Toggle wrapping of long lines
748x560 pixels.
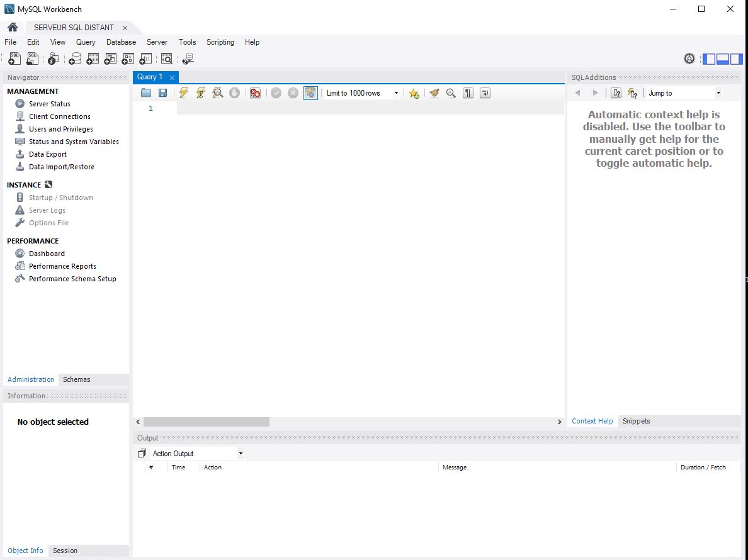click(484, 92)
